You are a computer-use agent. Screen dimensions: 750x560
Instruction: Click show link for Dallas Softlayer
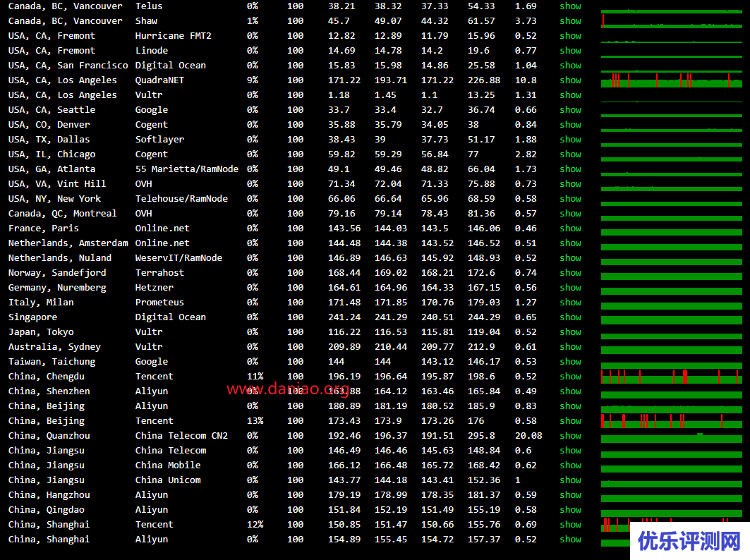(570, 140)
